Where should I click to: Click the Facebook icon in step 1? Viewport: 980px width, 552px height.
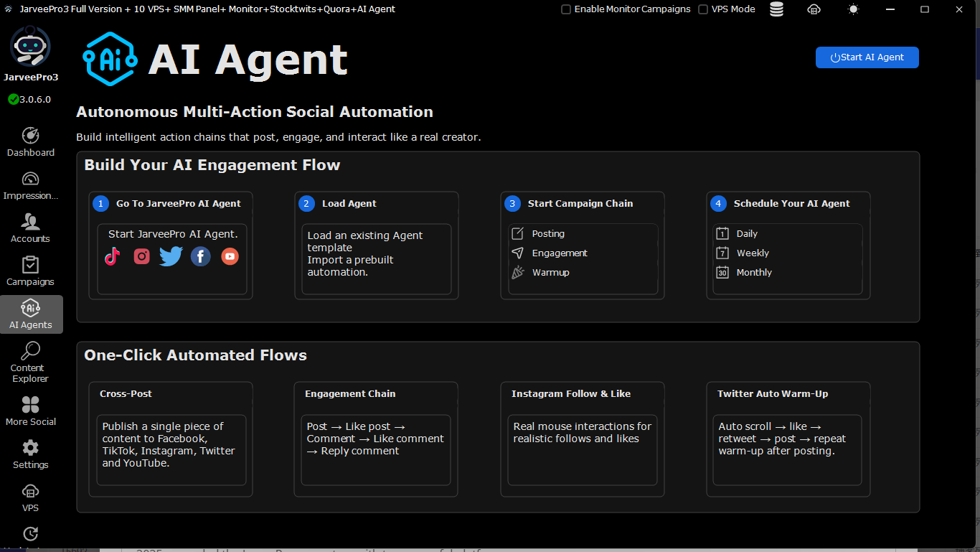pos(201,256)
